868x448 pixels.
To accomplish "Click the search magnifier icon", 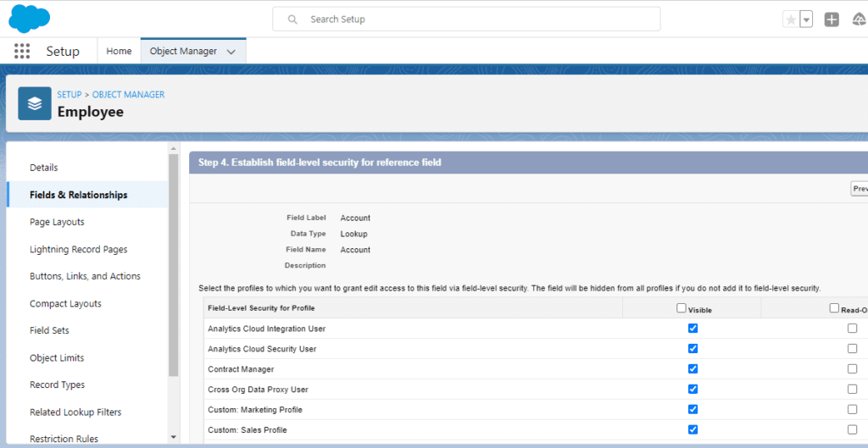I will [292, 19].
